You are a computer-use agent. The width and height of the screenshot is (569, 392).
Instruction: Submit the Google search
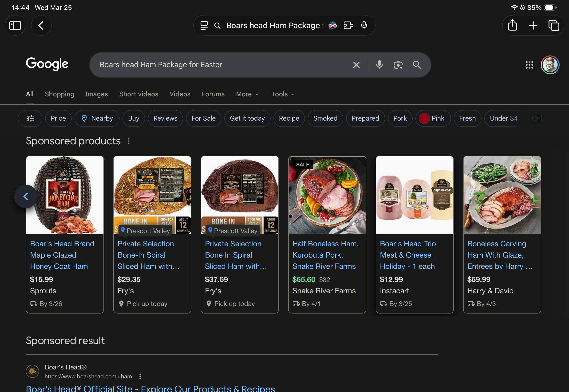pyautogui.click(x=417, y=65)
